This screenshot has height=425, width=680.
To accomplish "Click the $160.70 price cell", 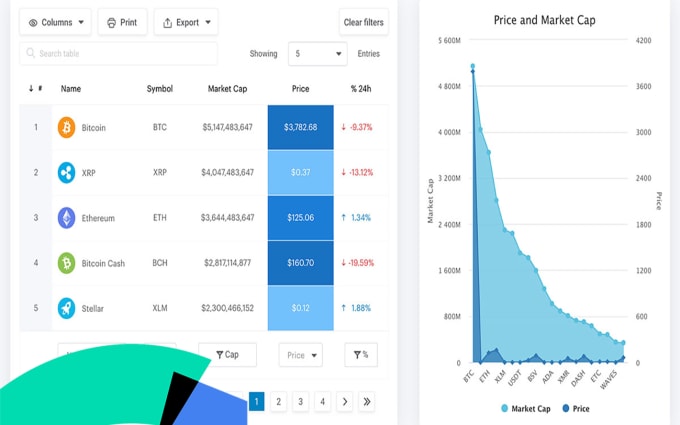I will pos(301,263).
